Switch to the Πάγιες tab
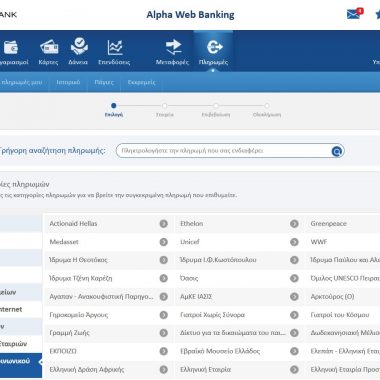This screenshot has width=380, height=380. click(x=104, y=82)
